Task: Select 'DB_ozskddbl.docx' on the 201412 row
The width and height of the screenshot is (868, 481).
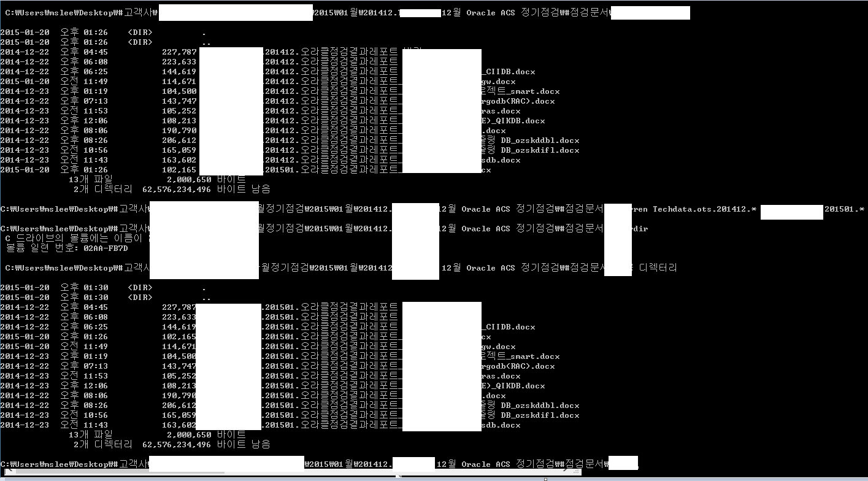Action: pyautogui.click(x=540, y=140)
